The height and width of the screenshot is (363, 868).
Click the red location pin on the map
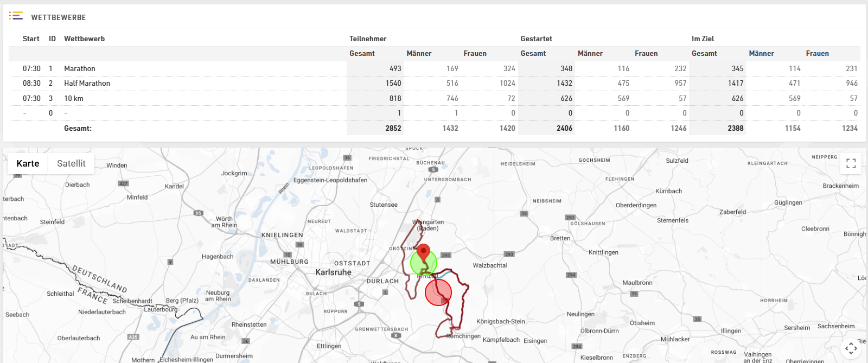click(x=423, y=253)
